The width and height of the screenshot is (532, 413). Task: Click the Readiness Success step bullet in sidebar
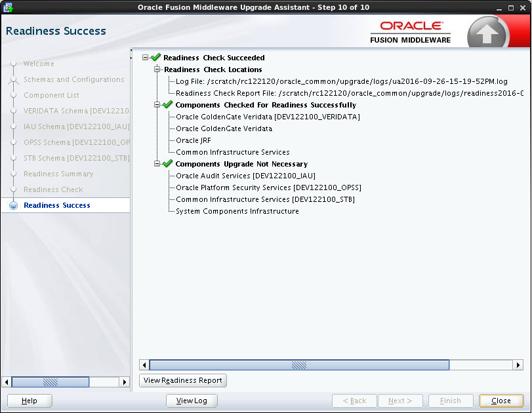point(13,205)
